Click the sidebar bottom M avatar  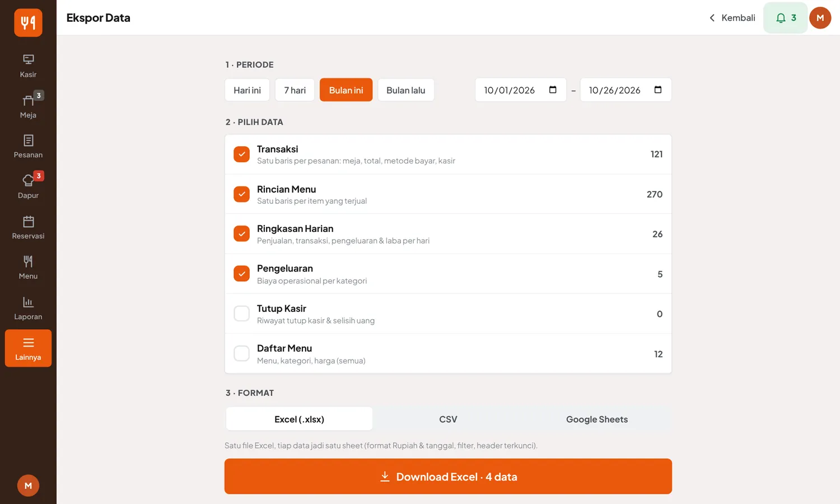coord(28,486)
